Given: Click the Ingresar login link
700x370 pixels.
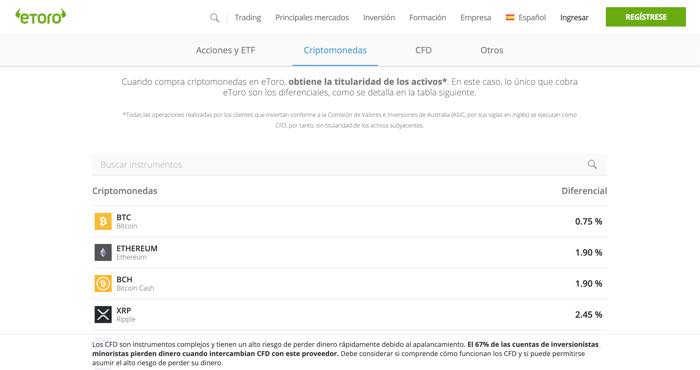Looking at the screenshot, I should pyautogui.click(x=574, y=17).
